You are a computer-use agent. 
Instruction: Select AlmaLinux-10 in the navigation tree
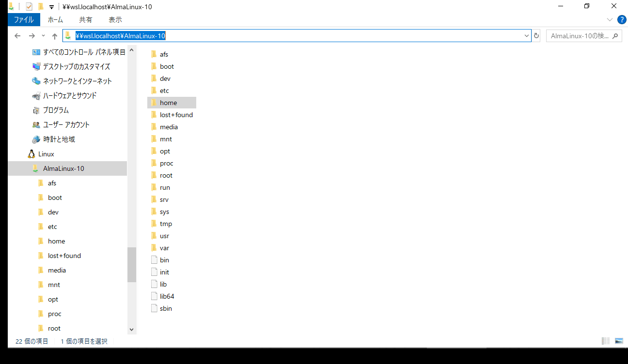(67, 168)
